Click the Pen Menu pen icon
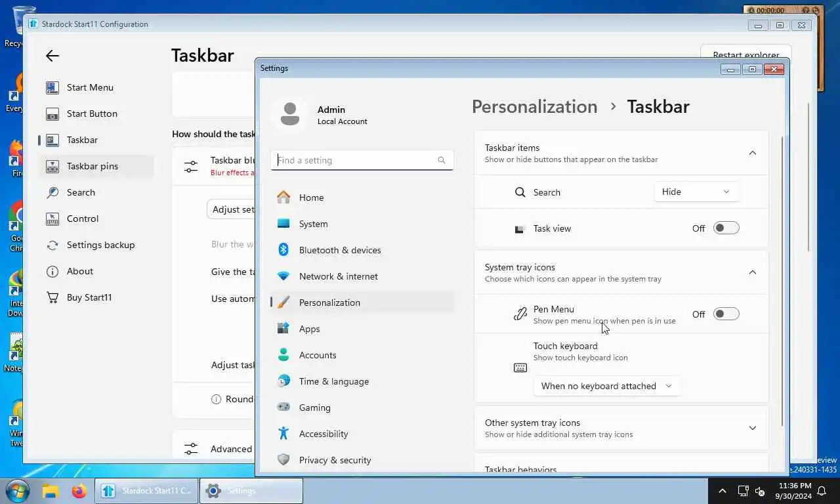 pos(520,314)
